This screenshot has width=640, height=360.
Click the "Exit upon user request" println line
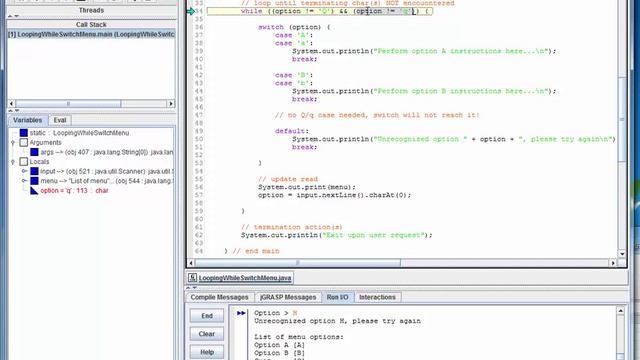(336, 235)
